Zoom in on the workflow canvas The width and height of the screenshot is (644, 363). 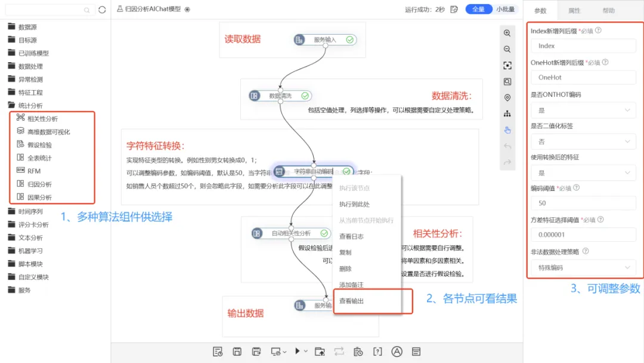click(x=507, y=33)
